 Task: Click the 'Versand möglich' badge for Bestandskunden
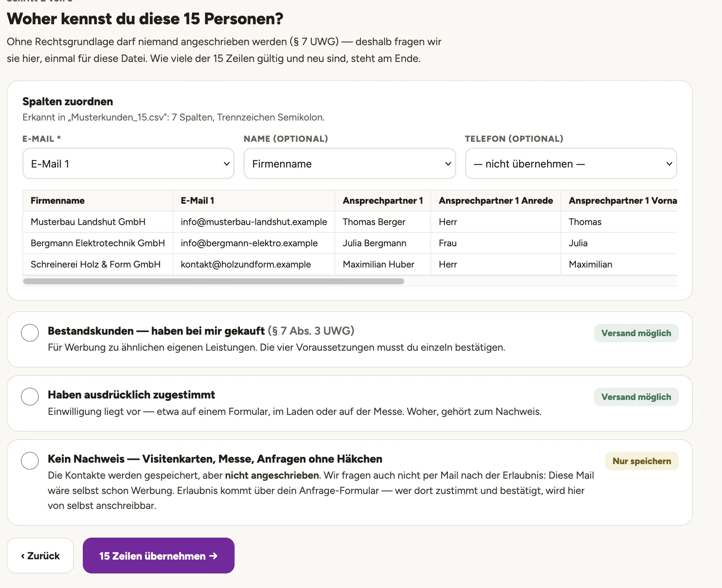point(636,333)
